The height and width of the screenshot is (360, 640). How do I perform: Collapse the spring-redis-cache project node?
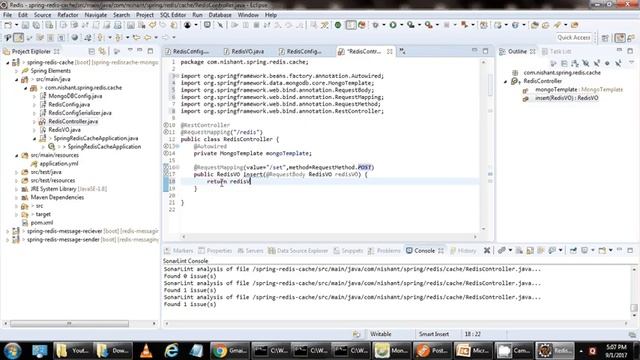[x=8, y=62]
